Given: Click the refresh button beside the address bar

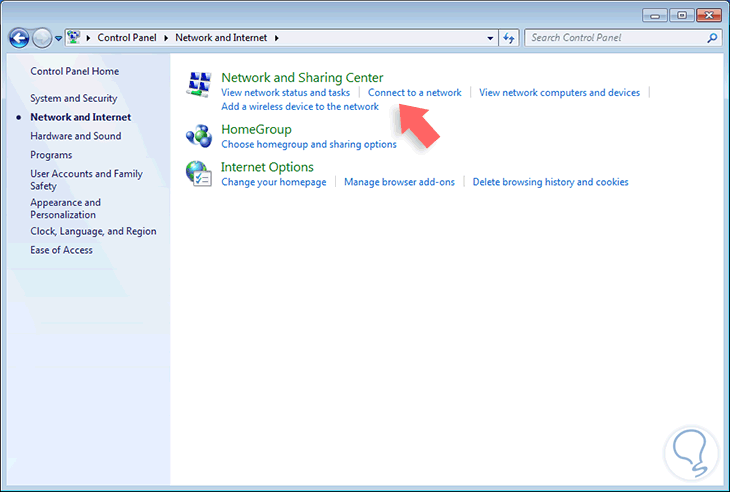Looking at the screenshot, I should pos(509,38).
